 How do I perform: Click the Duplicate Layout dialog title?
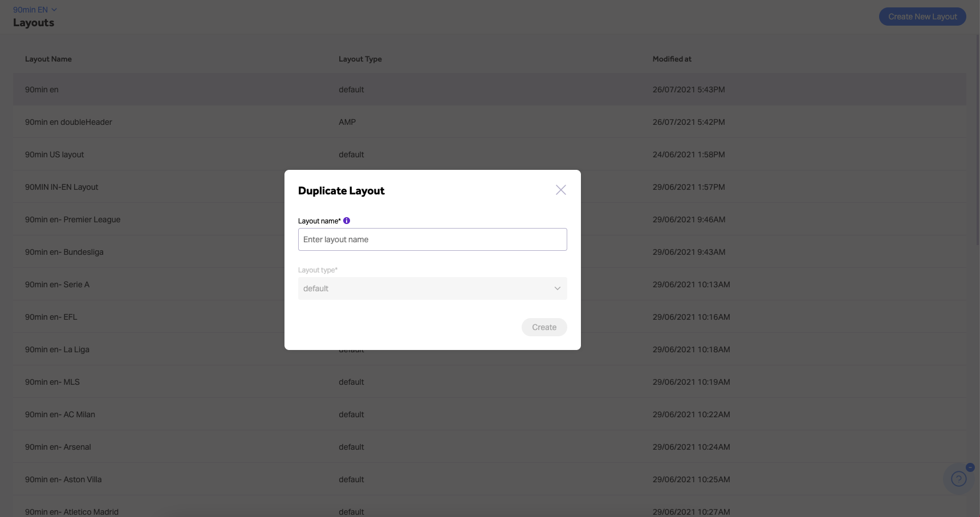point(341,191)
